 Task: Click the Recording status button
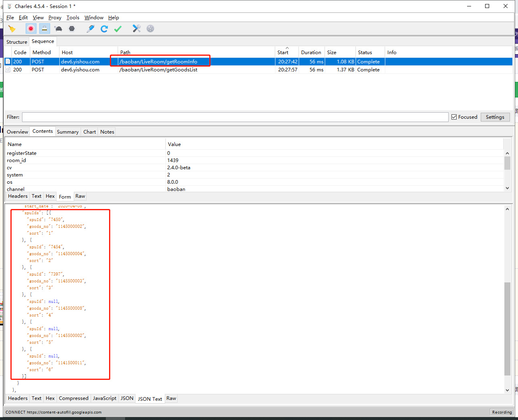tap(502, 412)
